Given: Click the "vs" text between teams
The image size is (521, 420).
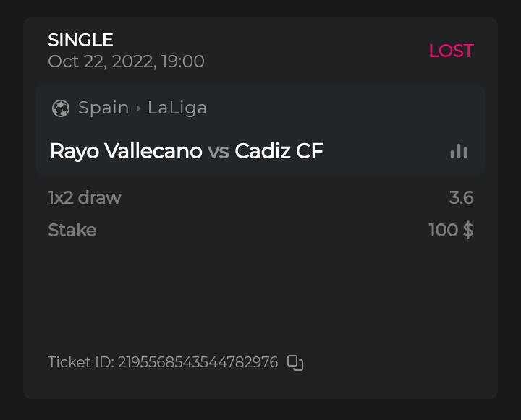Looking at the screenshot, I should coord(218,151).
